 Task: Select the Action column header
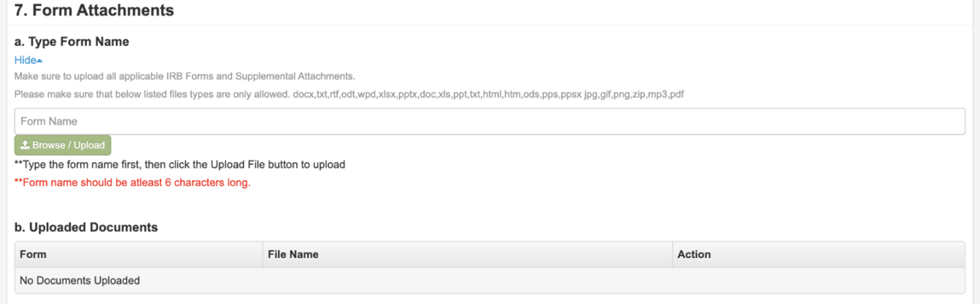point(818,254)
